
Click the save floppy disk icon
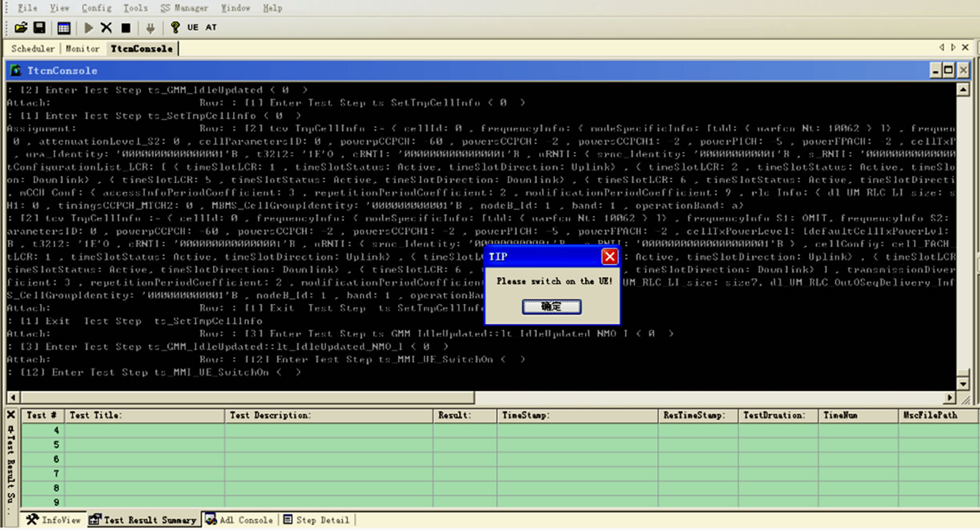(x=39, y=27)
